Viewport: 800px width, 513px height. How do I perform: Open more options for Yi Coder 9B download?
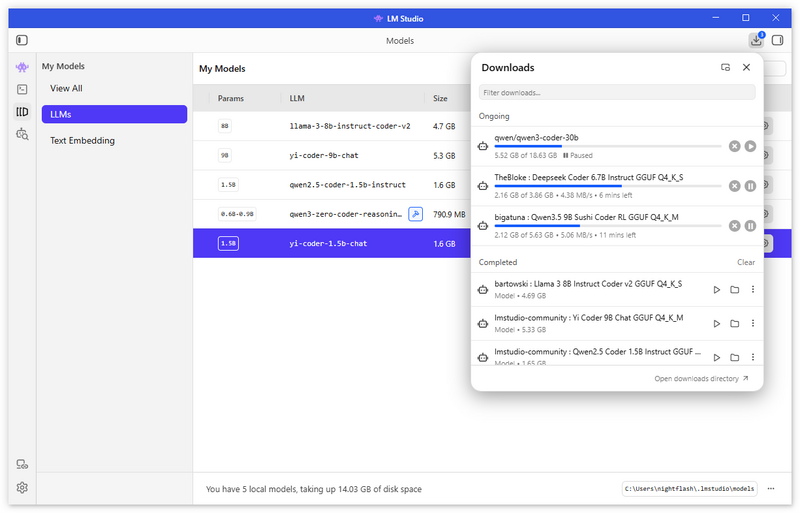pos(753,323)
